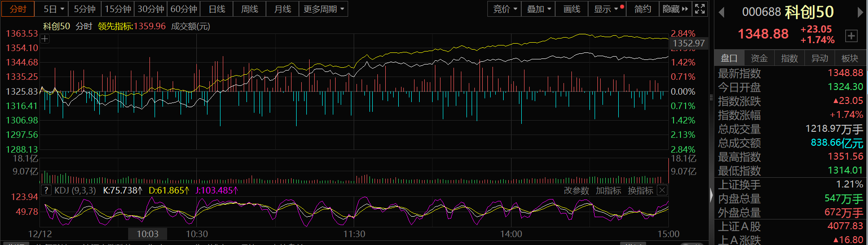Click the KDJ indicator help question mark

tap(46, 190)
